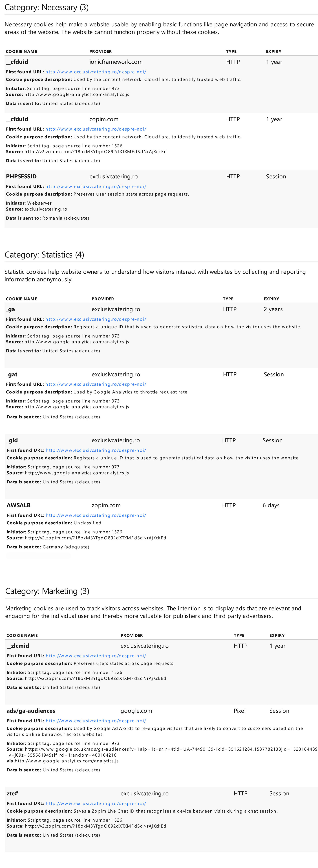318x868 pixels.
Task: Click PROVIDER column header in Statistics table
Action: coord(103,299)
